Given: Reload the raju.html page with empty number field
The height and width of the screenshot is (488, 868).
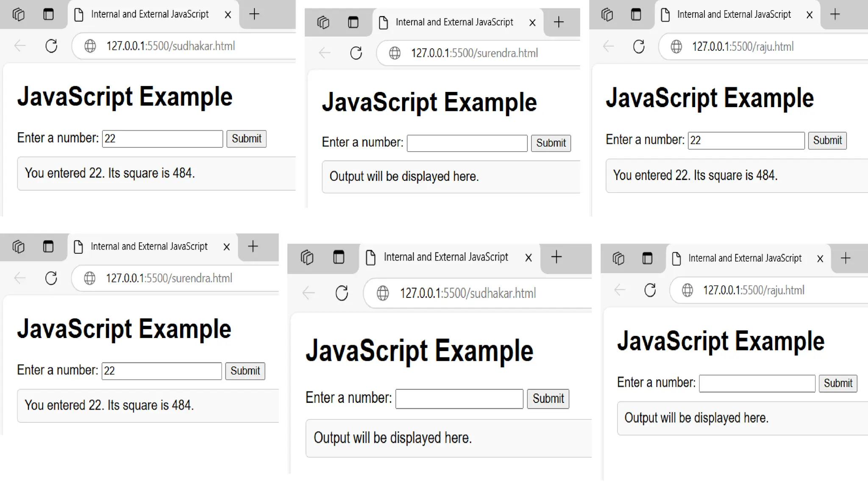Looking at the screenshot, I should [x=650, y=290].
